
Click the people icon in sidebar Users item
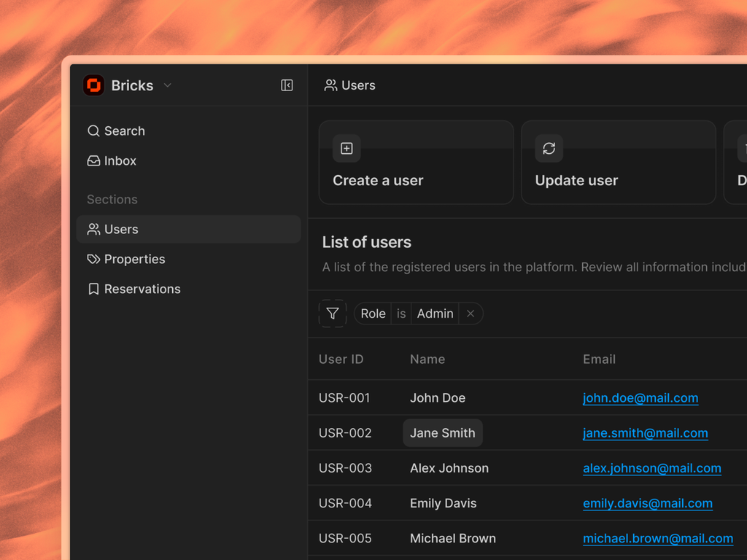pos(93,230)
